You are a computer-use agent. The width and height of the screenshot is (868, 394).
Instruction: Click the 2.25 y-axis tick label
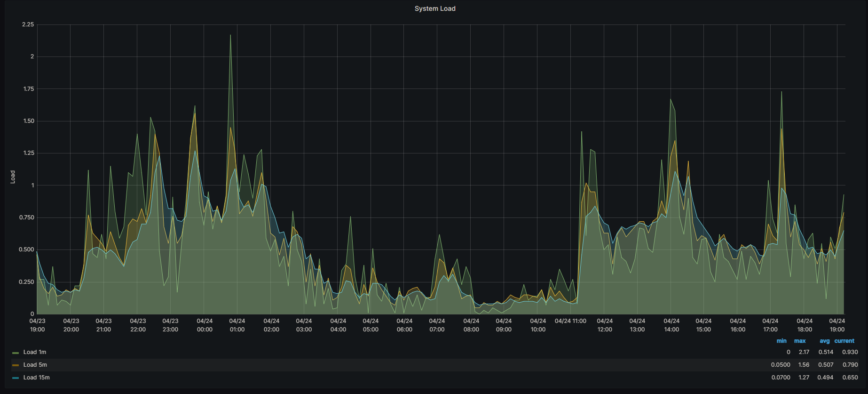point(28,24)
